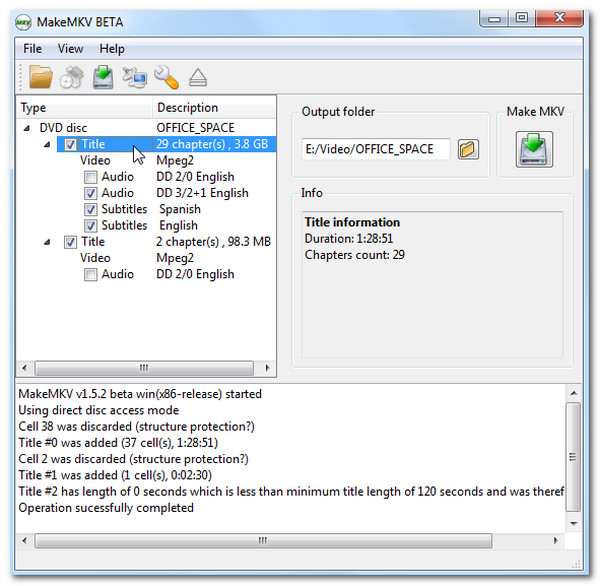Viewport: 600px width, 586px height.
Task: Uncheck the Spanish subtitles checkbox
Action: click(90, 209)
